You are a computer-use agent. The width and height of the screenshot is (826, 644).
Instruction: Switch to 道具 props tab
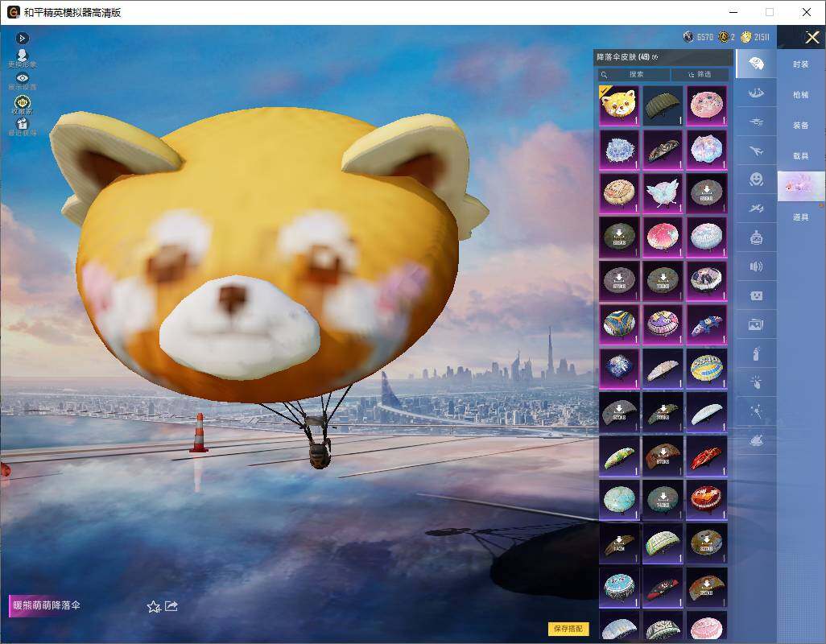801,217
